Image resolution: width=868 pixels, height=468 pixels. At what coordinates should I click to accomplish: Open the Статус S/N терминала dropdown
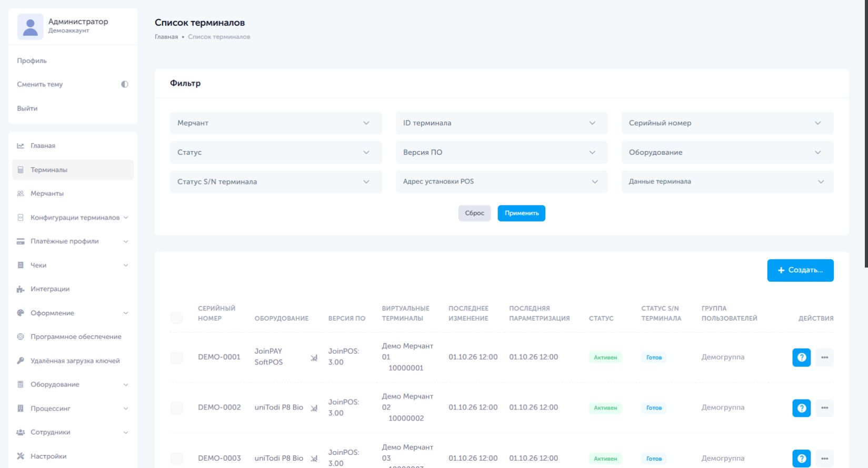276,182
